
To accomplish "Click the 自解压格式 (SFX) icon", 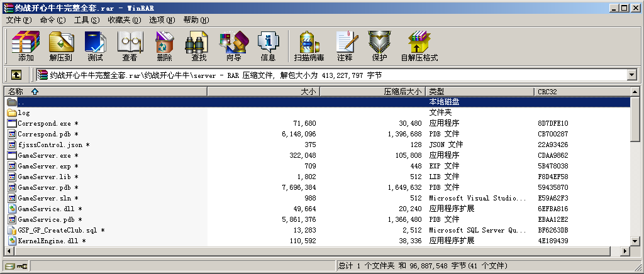I will click(419, 46).
